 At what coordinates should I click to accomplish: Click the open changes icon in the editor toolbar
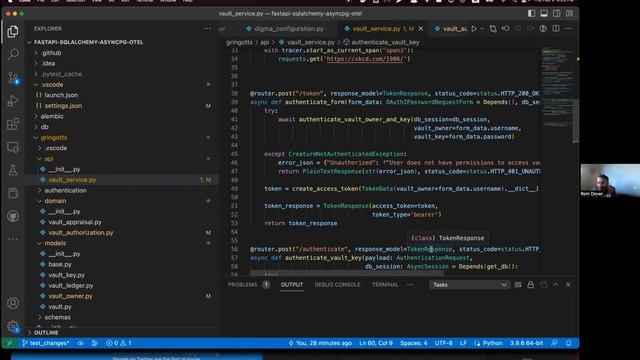coord(493,29)
